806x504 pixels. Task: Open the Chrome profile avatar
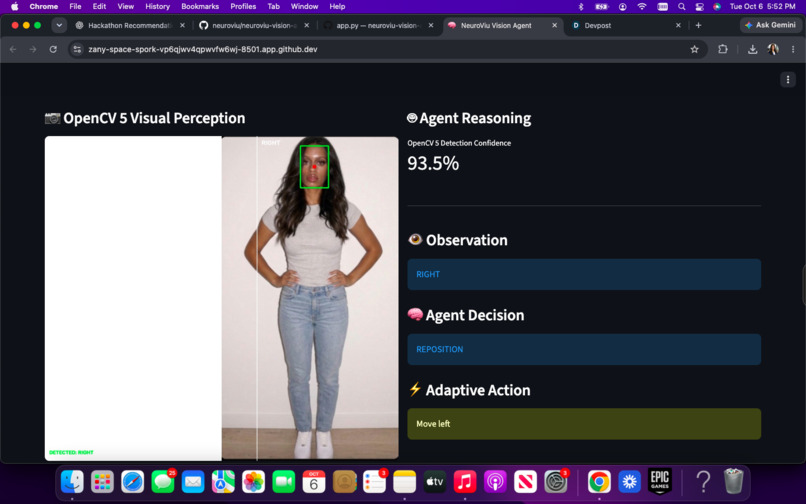pos(773,49)
